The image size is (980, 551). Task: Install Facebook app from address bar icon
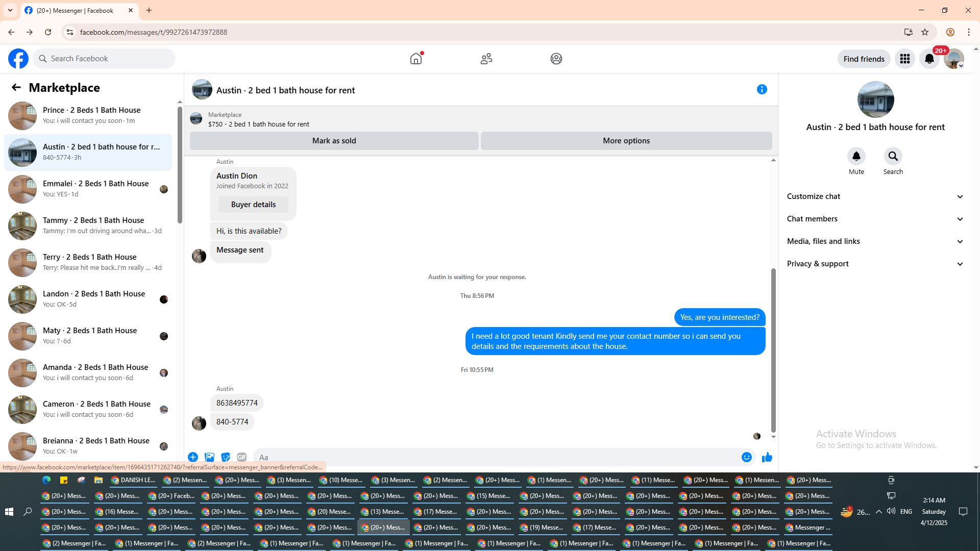click(x=908, y=32)
